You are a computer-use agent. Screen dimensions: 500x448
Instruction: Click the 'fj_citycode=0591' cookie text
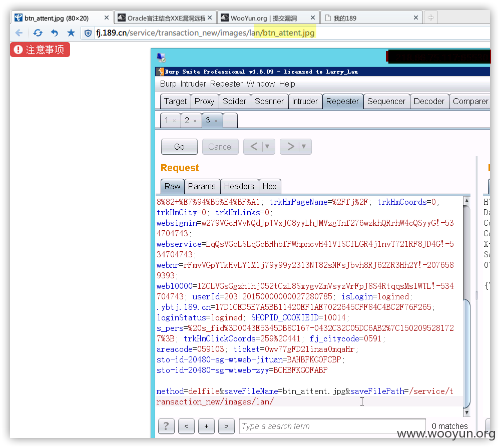[x=346, y=339]
